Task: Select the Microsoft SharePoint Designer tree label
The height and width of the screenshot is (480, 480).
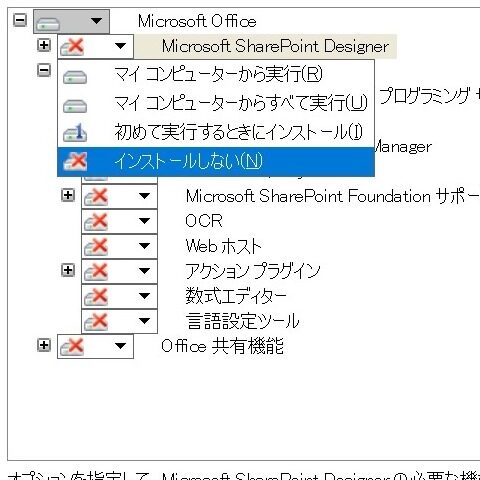Action: click(x=275, y=46)
